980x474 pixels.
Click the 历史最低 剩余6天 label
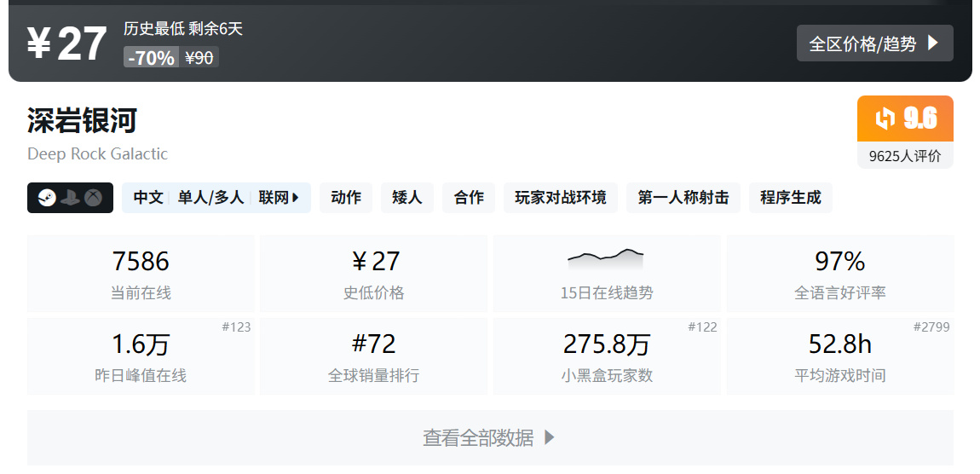[183, 29]
